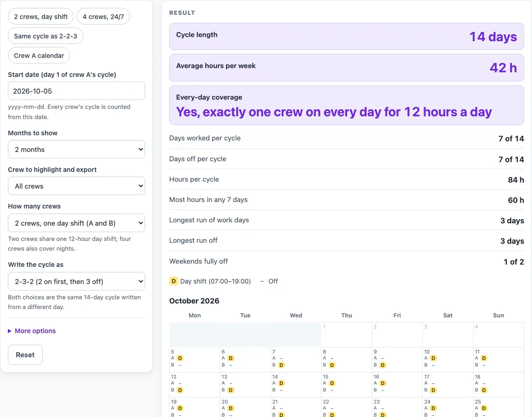Click the "Weekends fully off" label
Image resolution: width=532 pixels, height=417 pixels.
click(198, 261)
